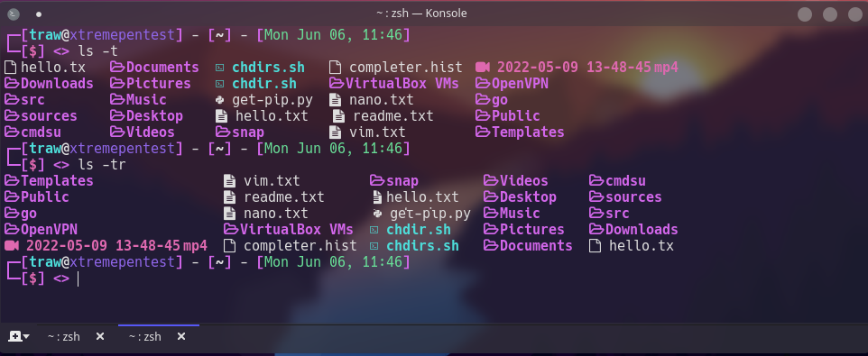Image resolution: width=868 pixels, height=356 pixels.
Task: Click the 'ls -tr' command text
Action: click(x=103, y=165)
